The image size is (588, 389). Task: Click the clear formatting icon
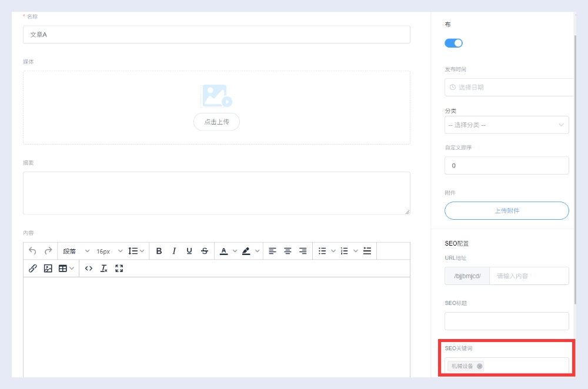tap(104, 269)
